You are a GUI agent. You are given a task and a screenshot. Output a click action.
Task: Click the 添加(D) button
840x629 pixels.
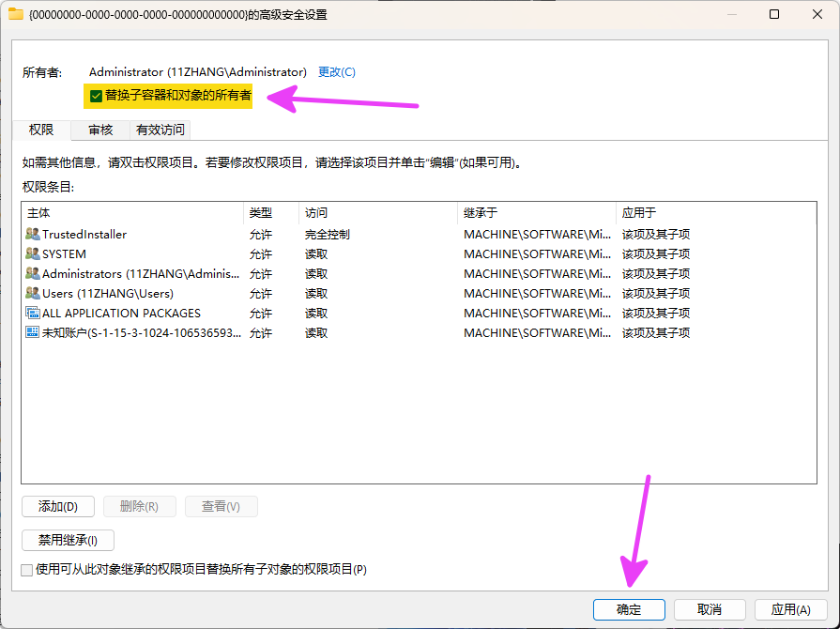(x=58, y=506)
